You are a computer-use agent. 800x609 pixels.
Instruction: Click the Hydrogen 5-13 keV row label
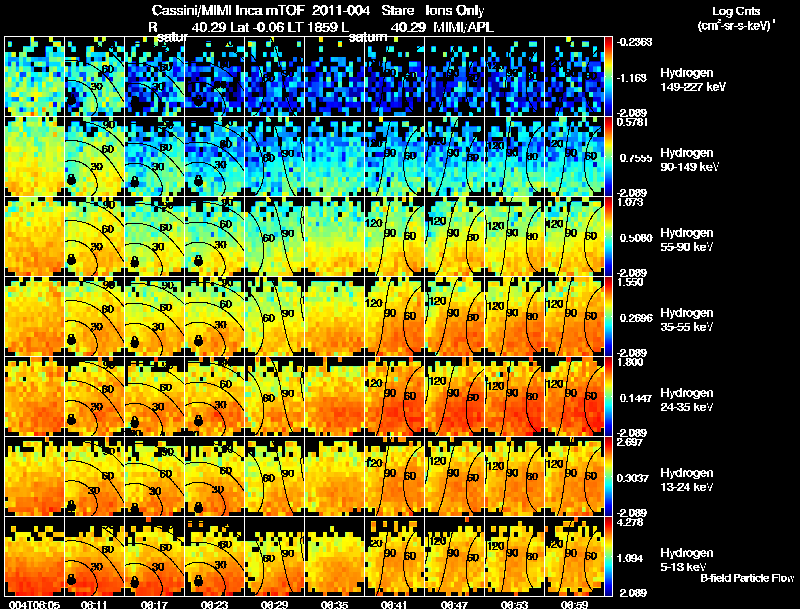click(x=687, y=560)
